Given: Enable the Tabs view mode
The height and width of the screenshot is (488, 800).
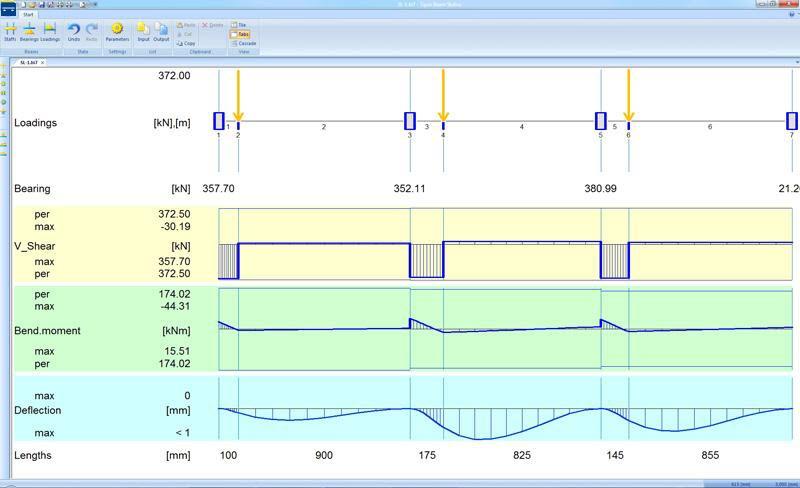Looking at the screenshot, I should (x=239, y=34).
